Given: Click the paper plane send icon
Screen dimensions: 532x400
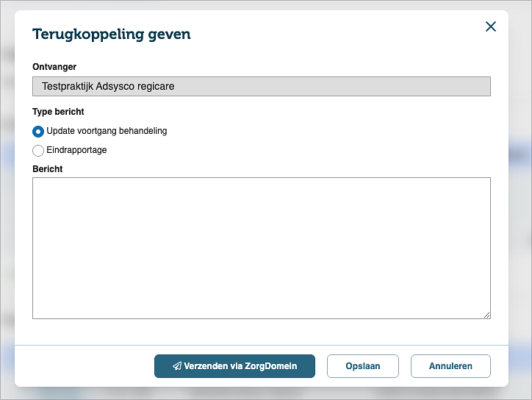Looking at the screenshot, I should click(x=177, y=365).
